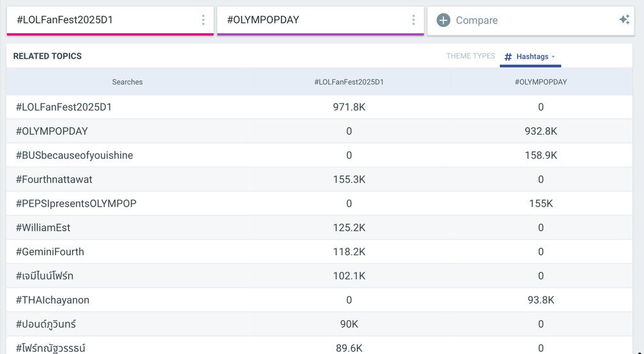Select the #THAIchayanon row label
The image size is (644, 354).
tap(52, 300)
